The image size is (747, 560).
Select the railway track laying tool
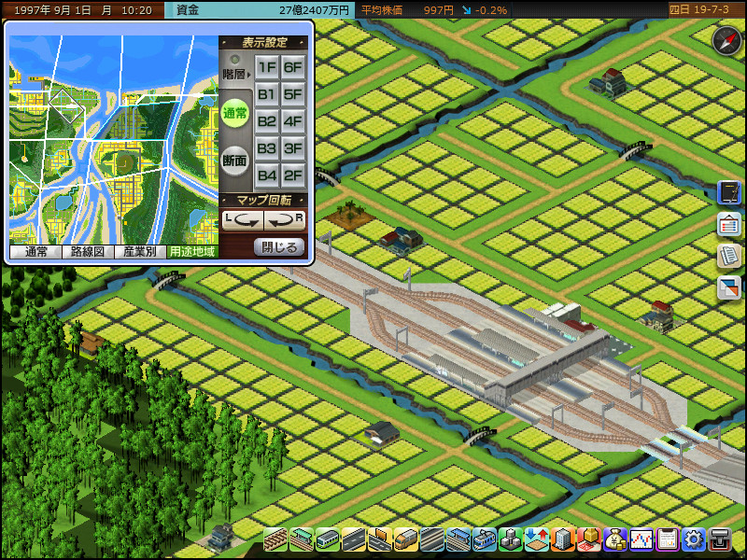[x=275, y=539]
